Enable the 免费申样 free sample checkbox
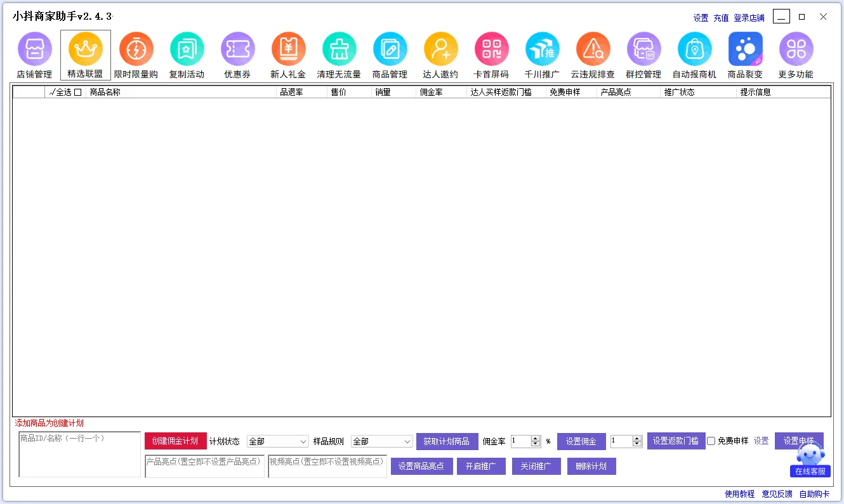Viewport: 844px width, 504px height. (711, 441)
